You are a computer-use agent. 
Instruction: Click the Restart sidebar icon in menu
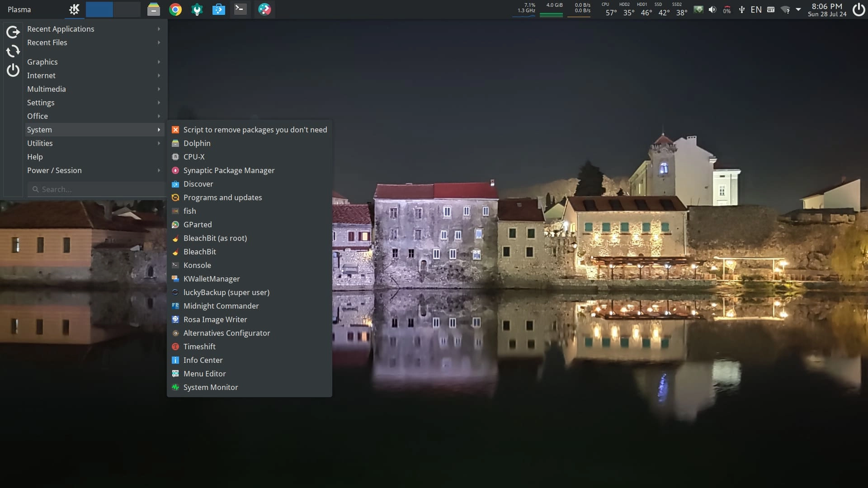click(13, 51)
